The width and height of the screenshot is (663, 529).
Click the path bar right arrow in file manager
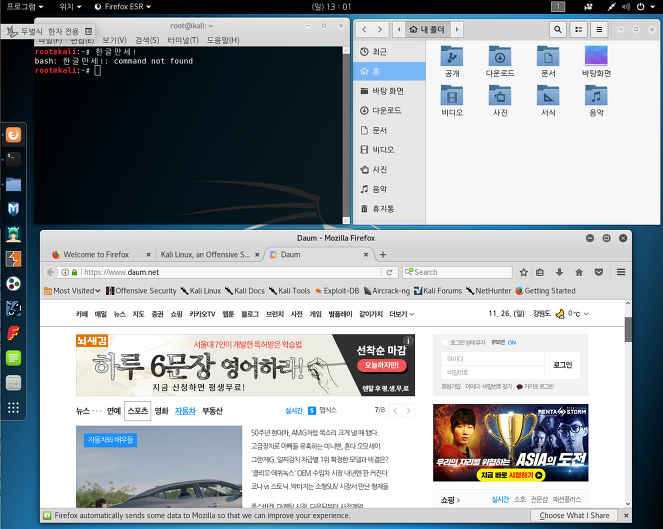pos(457,30)
